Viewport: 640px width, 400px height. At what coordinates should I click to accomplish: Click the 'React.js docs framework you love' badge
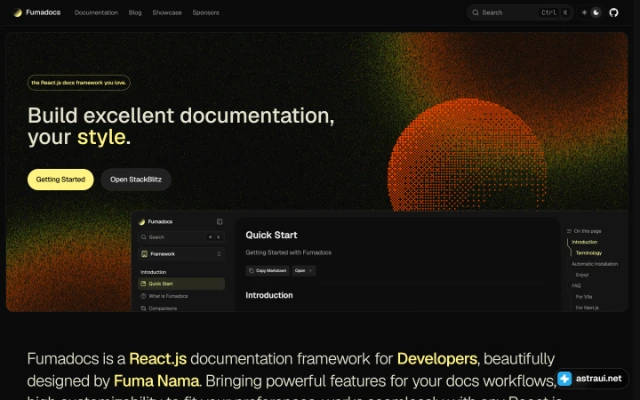[79, 83]
